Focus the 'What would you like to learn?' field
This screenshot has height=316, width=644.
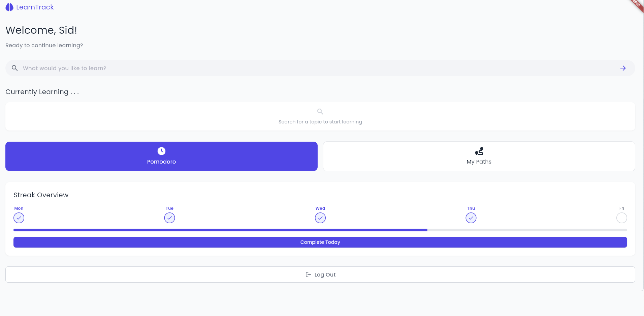303,68
